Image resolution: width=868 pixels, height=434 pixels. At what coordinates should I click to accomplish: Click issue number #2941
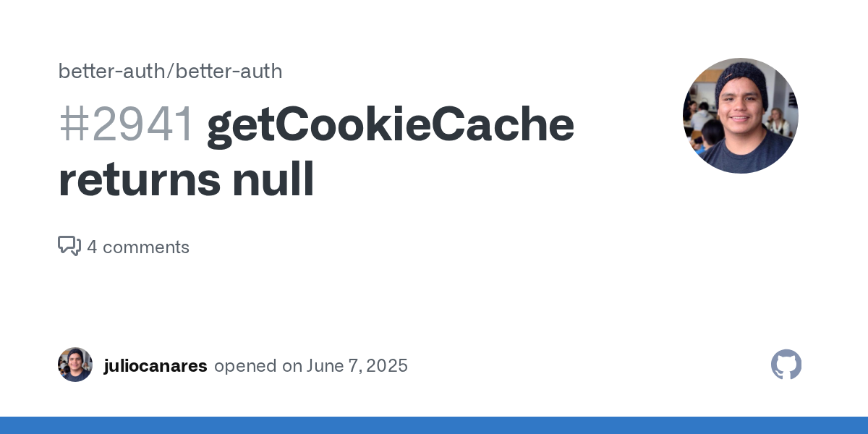tap(127, 124)
